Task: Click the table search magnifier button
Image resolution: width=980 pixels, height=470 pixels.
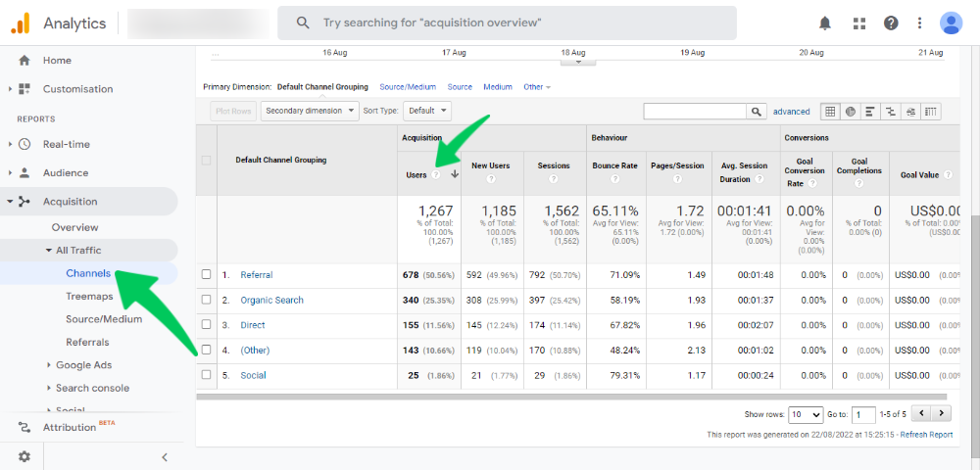Action: (757, 112)
